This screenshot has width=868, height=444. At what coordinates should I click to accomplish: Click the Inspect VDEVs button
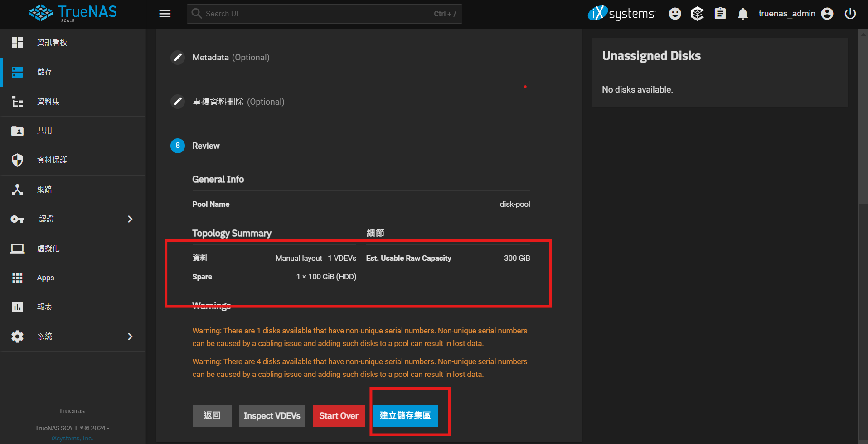click(272, 416)
